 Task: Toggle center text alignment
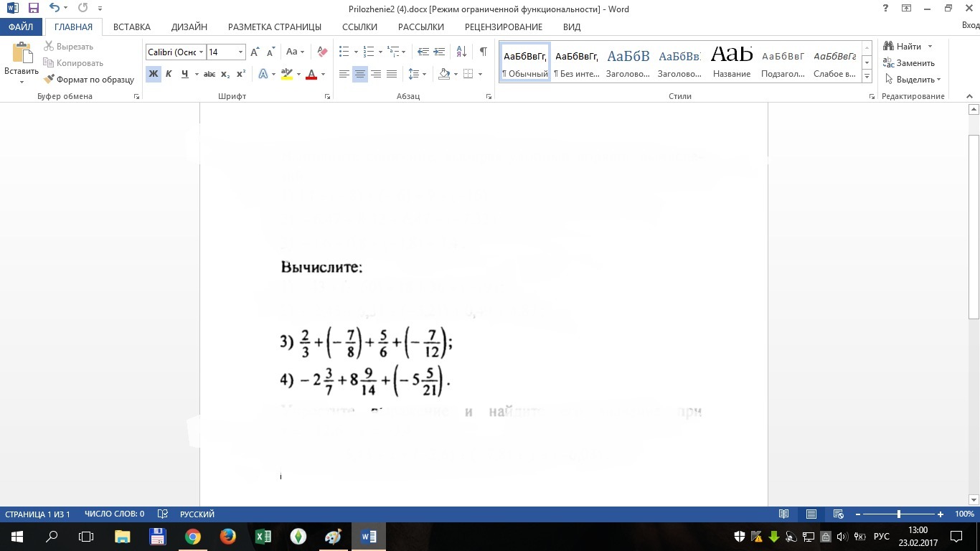pyautogui.click(x=360, y=74)
